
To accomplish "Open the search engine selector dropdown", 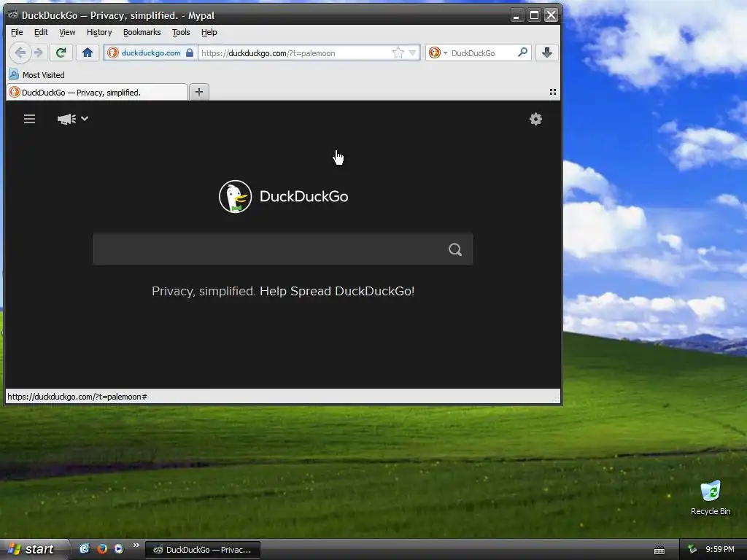I will coord(438,52).
